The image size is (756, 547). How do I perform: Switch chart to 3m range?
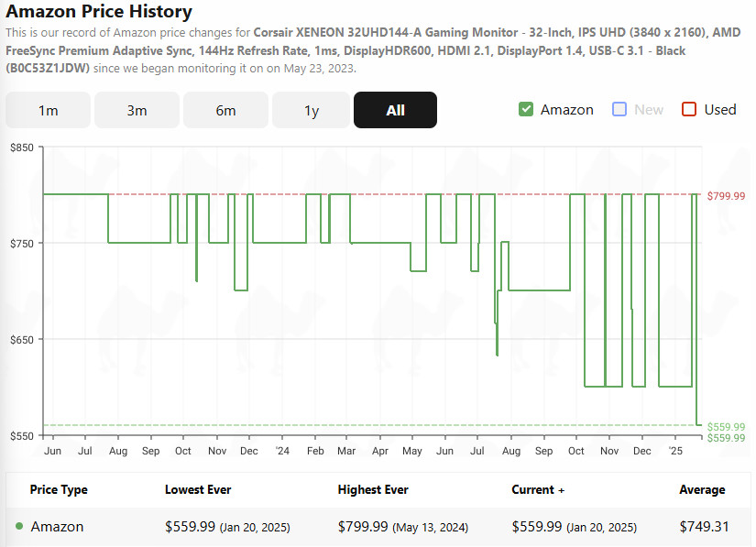[x=137, y=110]
